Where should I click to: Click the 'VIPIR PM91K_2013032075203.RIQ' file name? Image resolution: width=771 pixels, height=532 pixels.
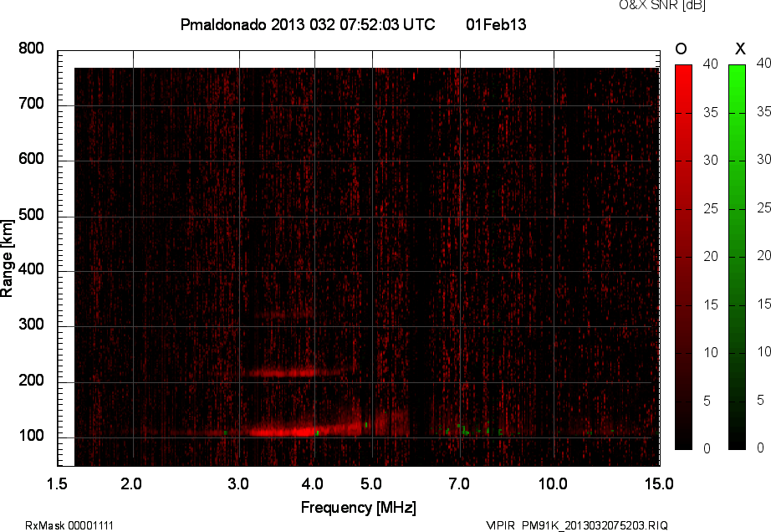(x=577, y=525)
